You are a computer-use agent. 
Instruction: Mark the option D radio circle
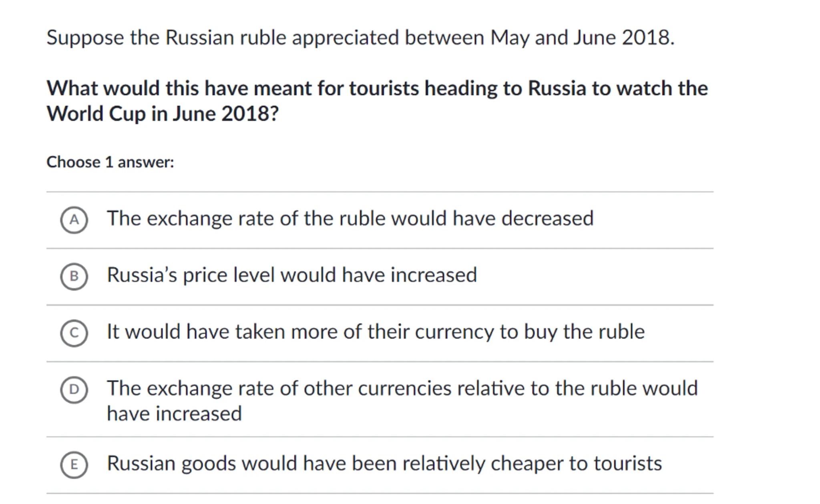coord(74,390)
